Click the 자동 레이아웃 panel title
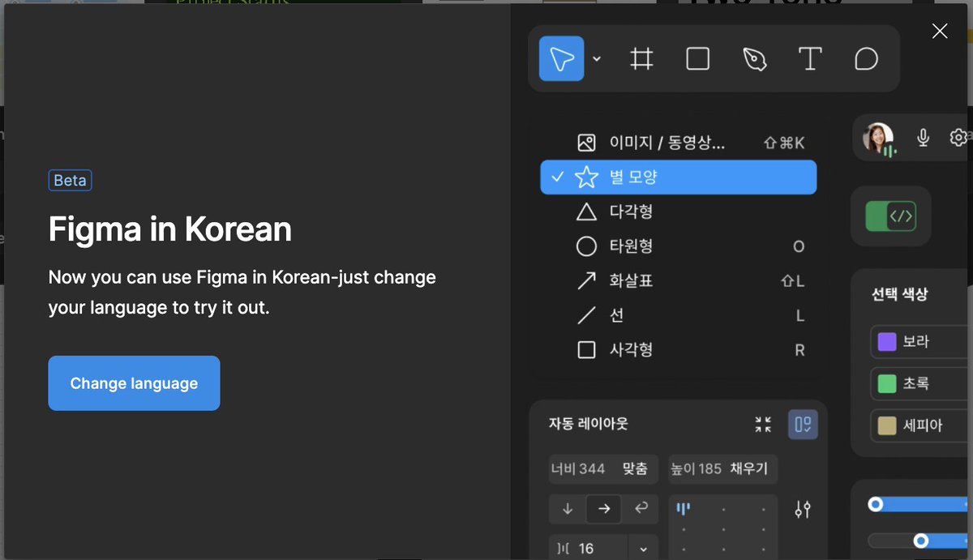 pos(589,423)
